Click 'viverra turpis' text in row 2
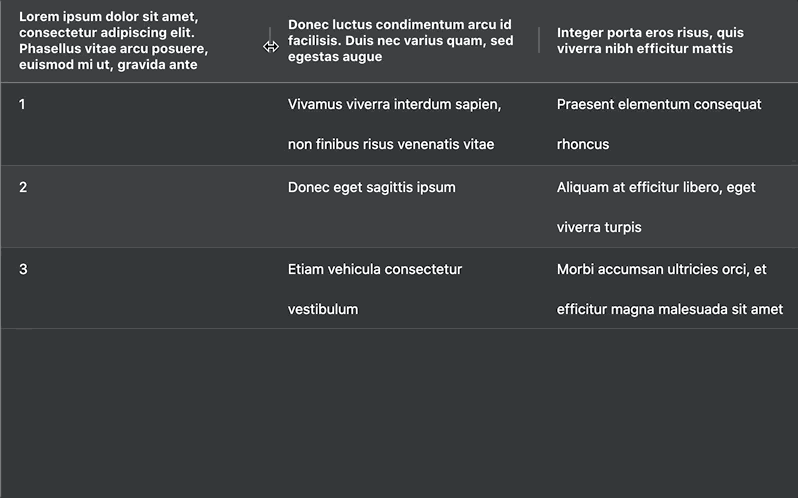This screenshot has height=498, width=798. [x=599, y=227]
